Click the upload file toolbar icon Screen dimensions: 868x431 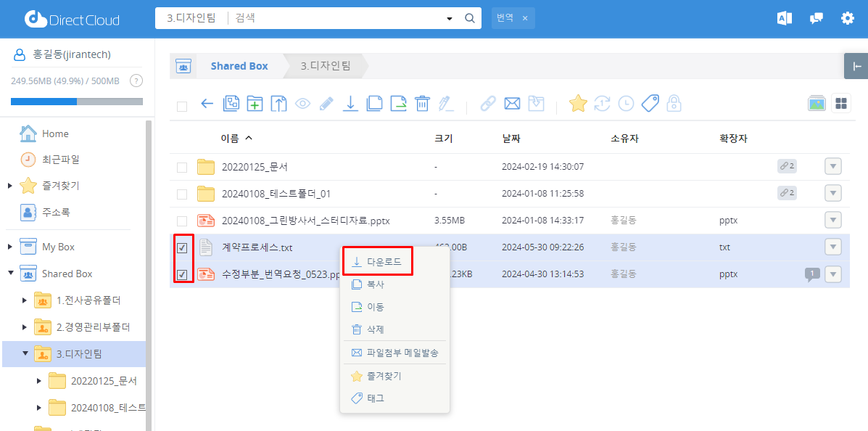pos(278,104)
